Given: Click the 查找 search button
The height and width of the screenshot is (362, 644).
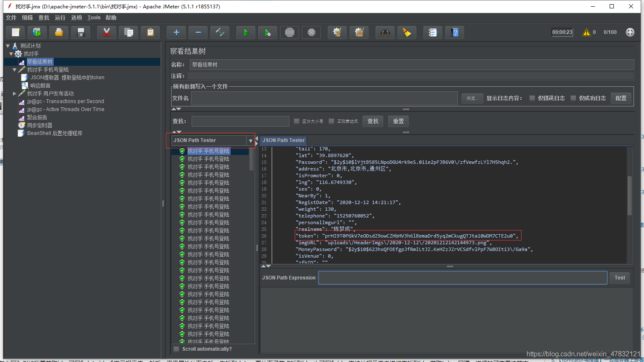Looking at the screenshot, I should click(373, 121).
